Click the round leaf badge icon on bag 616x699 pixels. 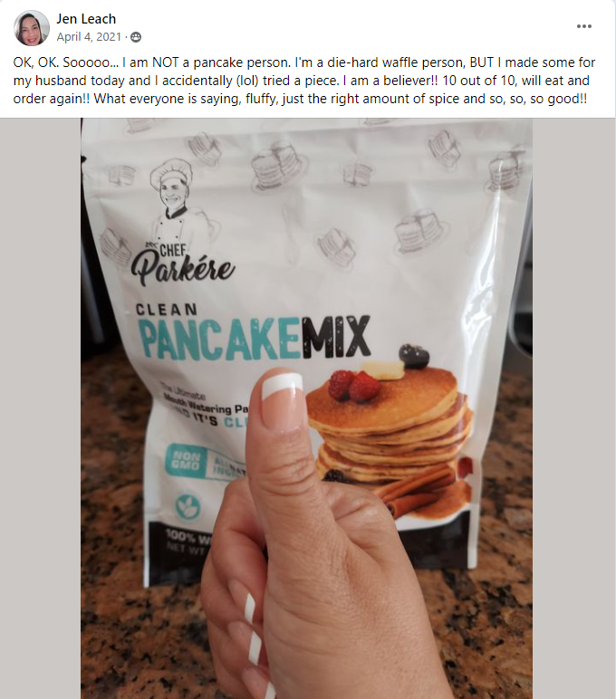(x=188, y=506)
